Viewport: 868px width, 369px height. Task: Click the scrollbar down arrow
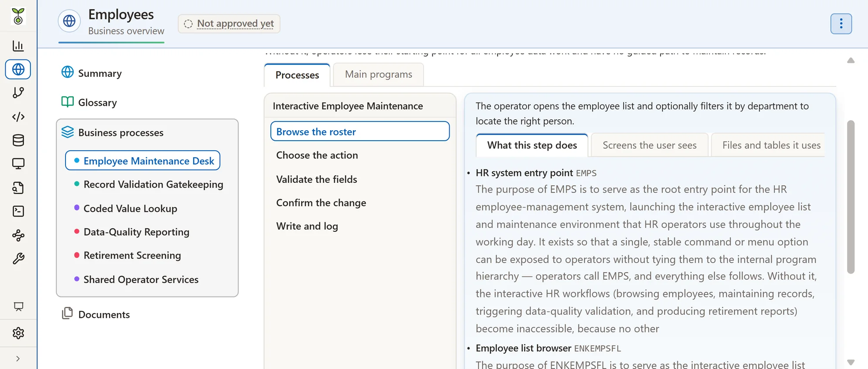851,362
